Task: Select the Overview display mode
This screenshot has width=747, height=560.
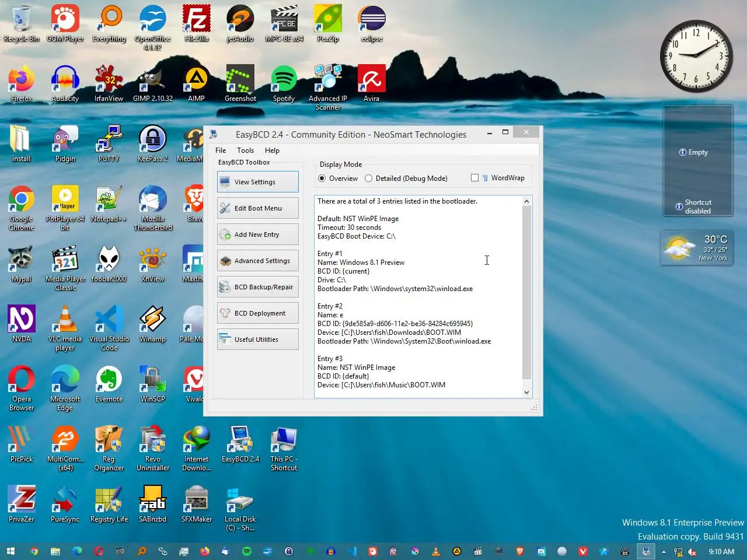Action: tap(338, 178)
